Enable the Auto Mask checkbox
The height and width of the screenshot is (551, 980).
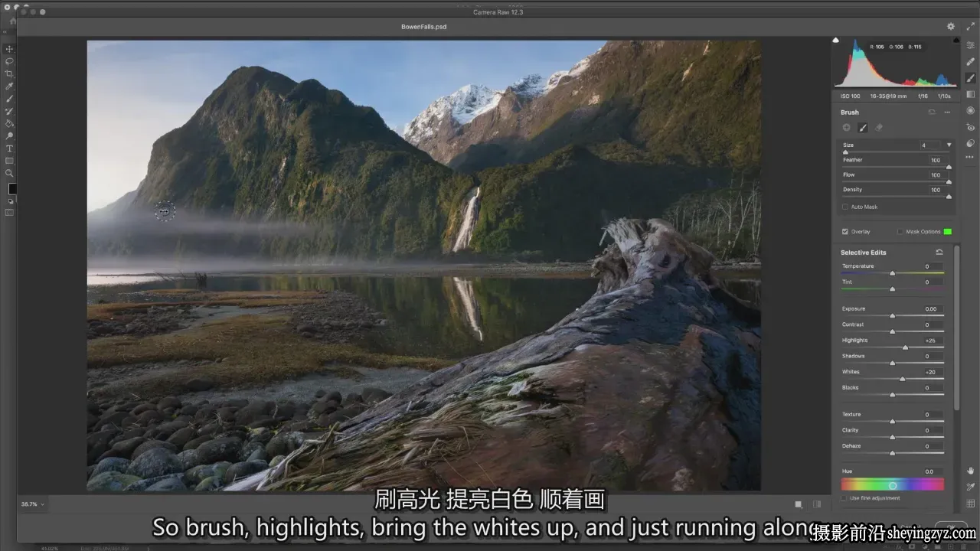coord(845,207)
